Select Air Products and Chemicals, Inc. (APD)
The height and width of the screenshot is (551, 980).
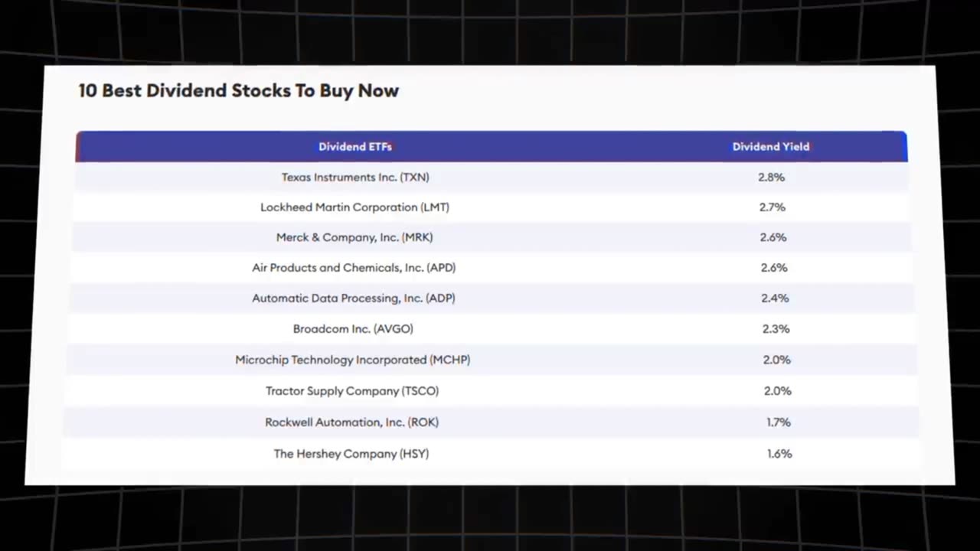(354, 268)
